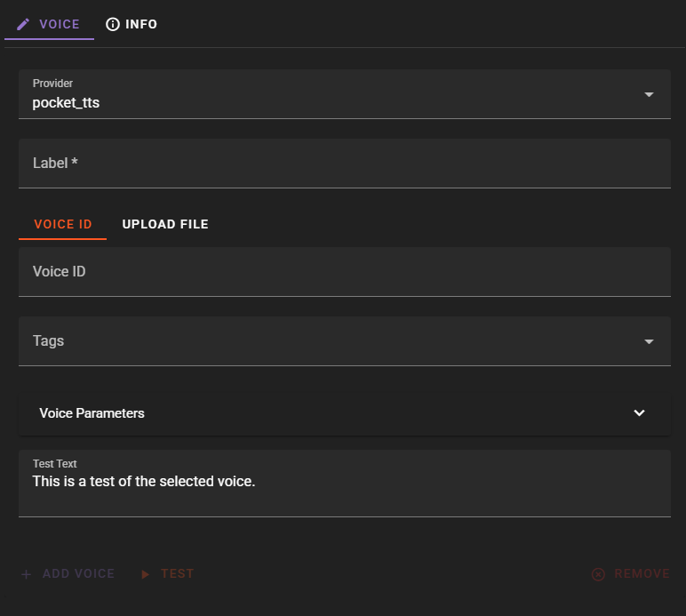Viewport: 686px width, 616px height.
Task: Switch to the UPLOAD FILE tab
Action: (x=165, y=224)
